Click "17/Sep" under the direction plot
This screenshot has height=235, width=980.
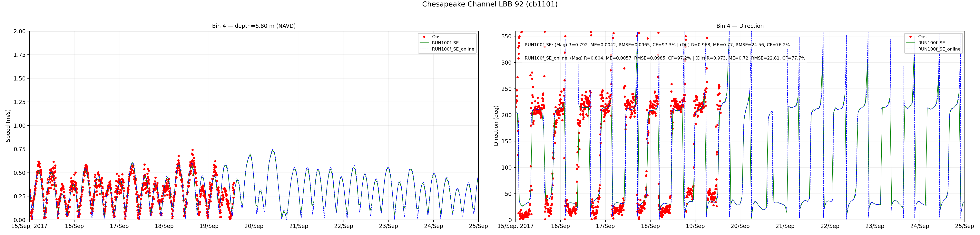605,226
